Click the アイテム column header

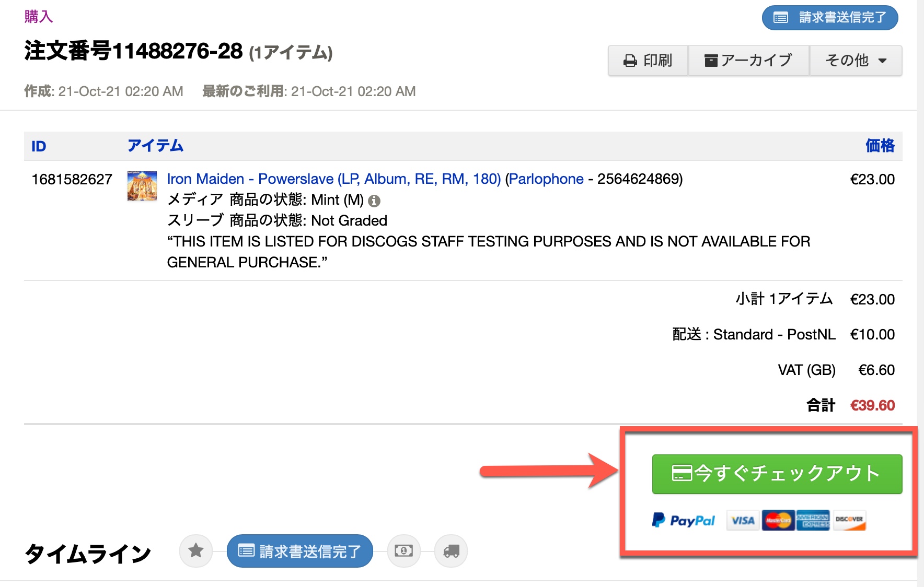(156, 146)
